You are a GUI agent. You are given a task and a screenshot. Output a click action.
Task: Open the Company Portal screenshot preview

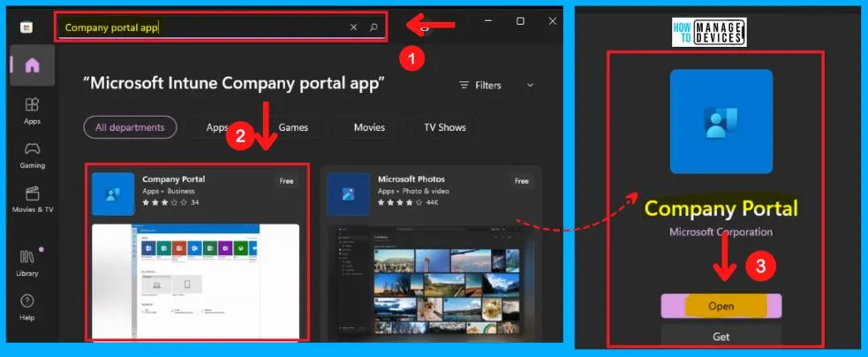[x=195, y=282]
